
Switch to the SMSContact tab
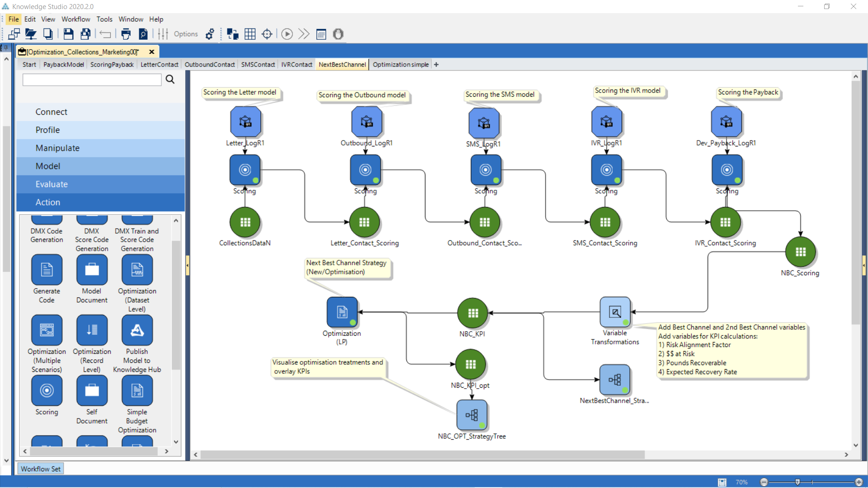coord(258,64)
